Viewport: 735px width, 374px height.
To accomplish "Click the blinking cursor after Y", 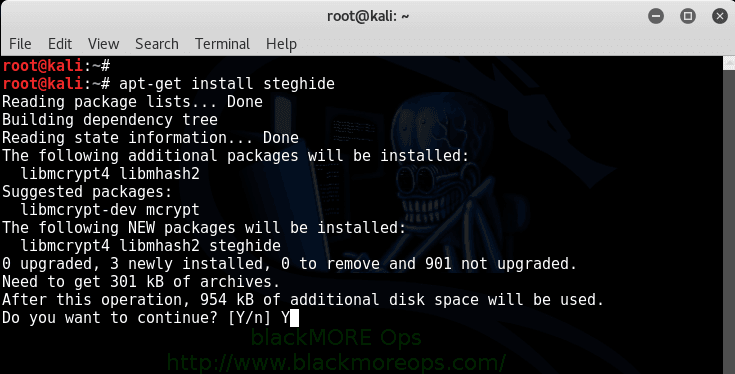I will pos(294,318).
